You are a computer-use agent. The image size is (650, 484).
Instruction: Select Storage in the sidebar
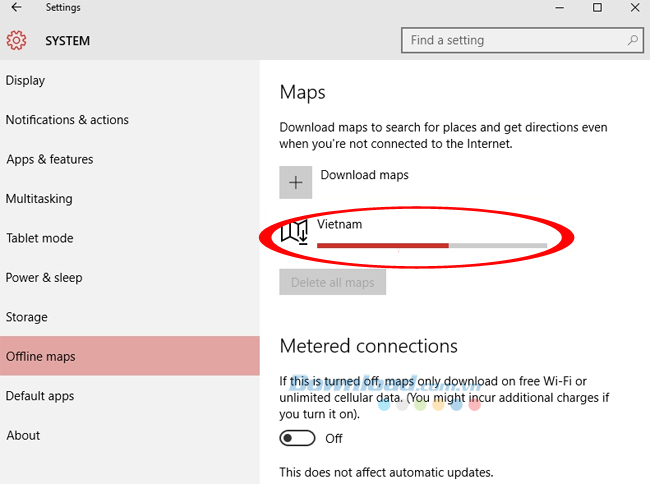coord(27,317)
